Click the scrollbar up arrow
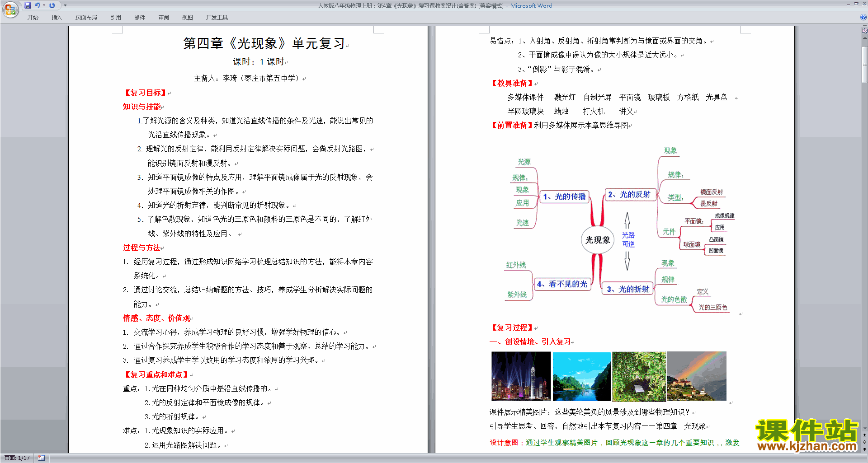The image size is (868, 463). click(x=865, y=38)
